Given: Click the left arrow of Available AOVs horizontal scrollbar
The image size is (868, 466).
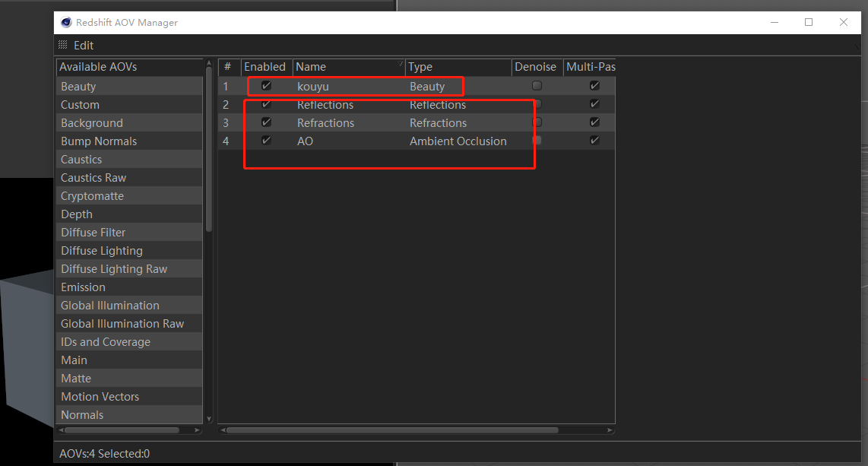Looking at the screenshot, I should point(61,430).
